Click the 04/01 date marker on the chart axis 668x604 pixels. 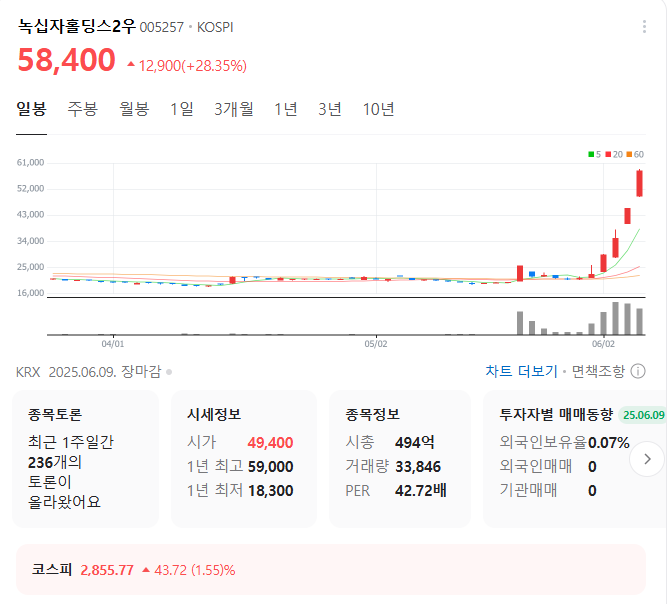coord(113,344)
